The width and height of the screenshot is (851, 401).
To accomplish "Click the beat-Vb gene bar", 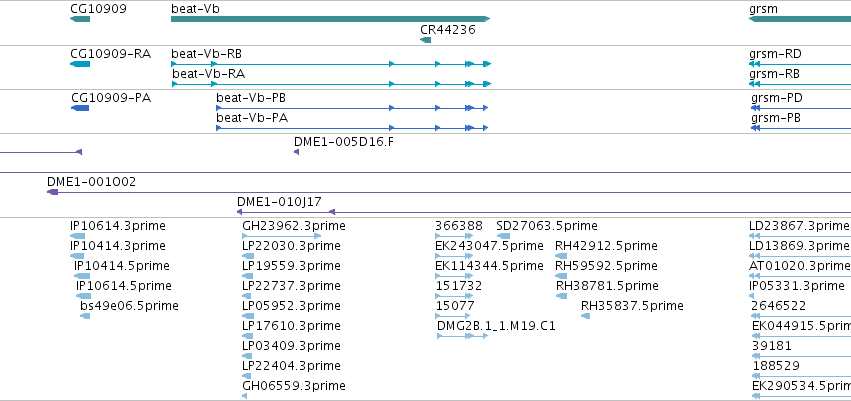I will (x=331, y=19).
